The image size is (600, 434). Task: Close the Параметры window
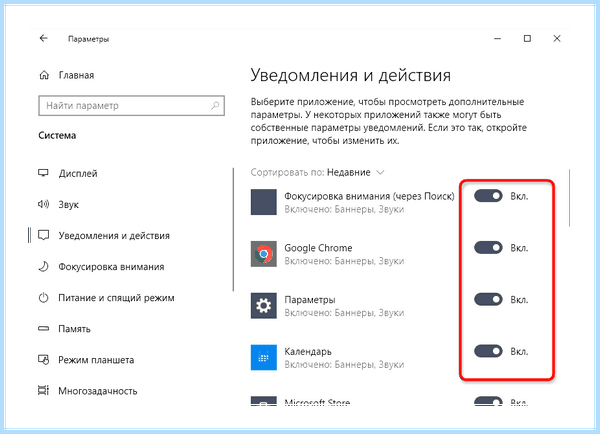tap(557, 39)
